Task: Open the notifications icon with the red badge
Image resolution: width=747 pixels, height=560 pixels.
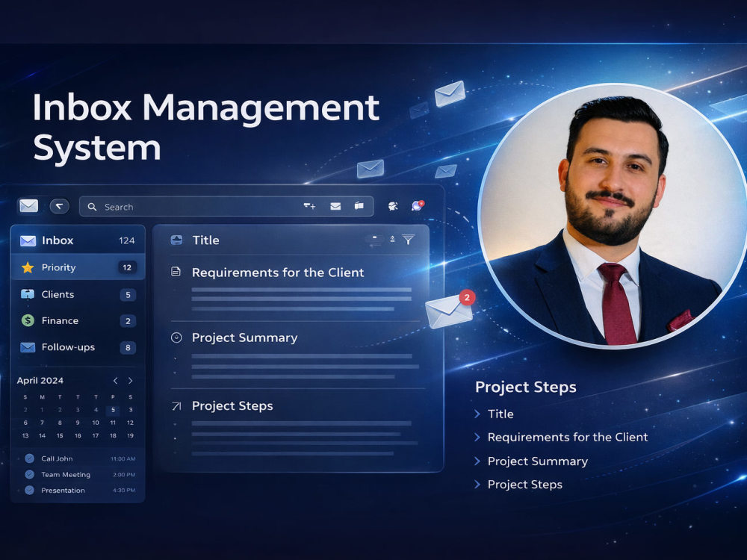Action: [418, 205]
